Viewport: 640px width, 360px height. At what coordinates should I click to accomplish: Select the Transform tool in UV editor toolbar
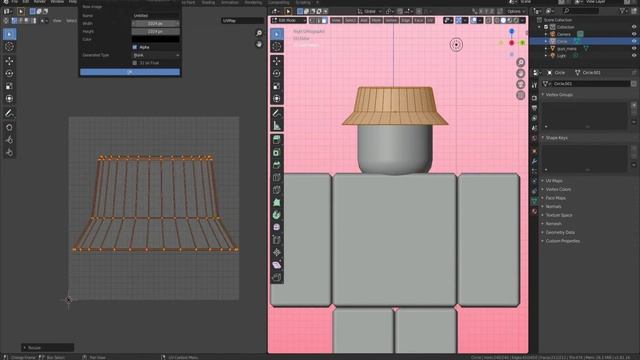pos(9,99)
